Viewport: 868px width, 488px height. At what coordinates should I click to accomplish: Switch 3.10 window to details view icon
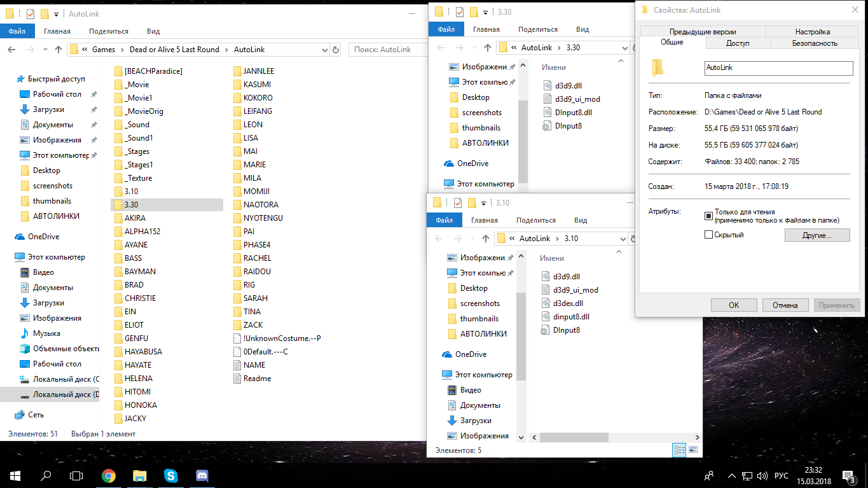(680, 450)
